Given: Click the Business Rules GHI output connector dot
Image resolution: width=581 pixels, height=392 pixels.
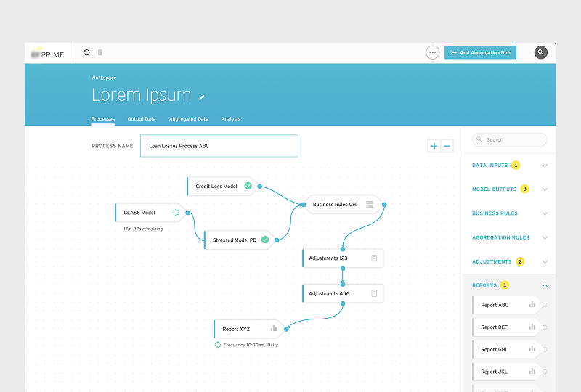Looking at the screenshot, I should (384, 205).
